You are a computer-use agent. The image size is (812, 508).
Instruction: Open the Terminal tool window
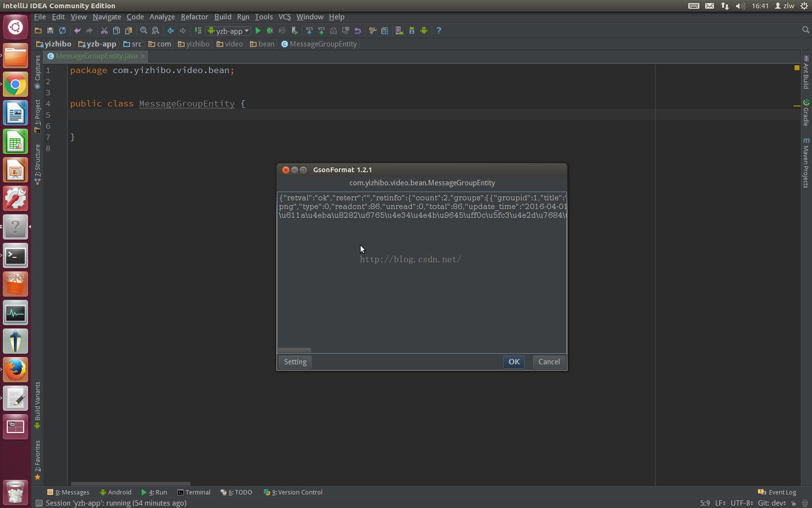194,492
